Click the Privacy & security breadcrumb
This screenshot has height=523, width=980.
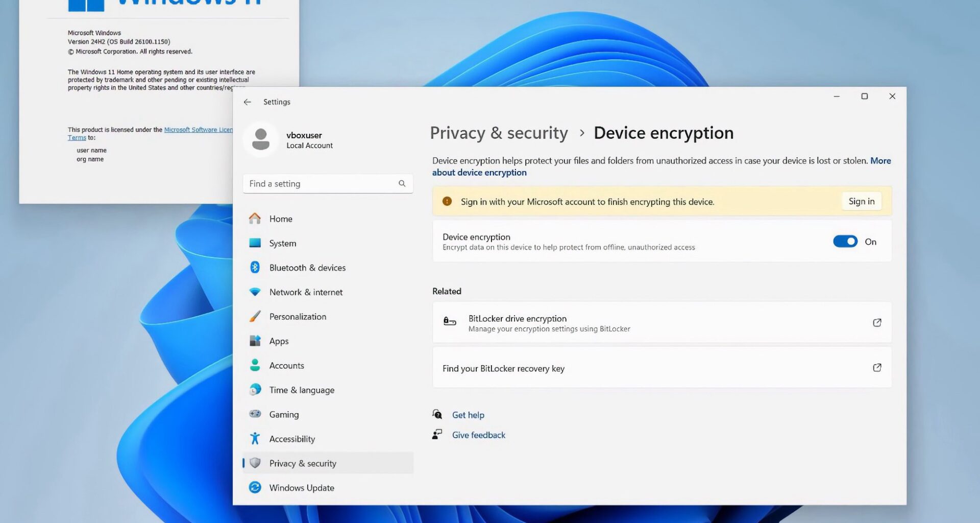[499, 133]
